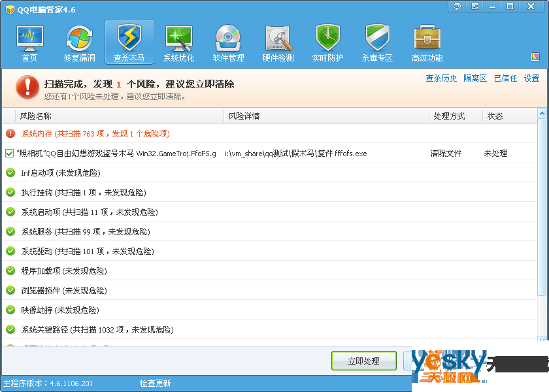This screenshot has height=392, width=549.
Task: Open the rainbow skin color swatch
Action: [x=535, y=57]
